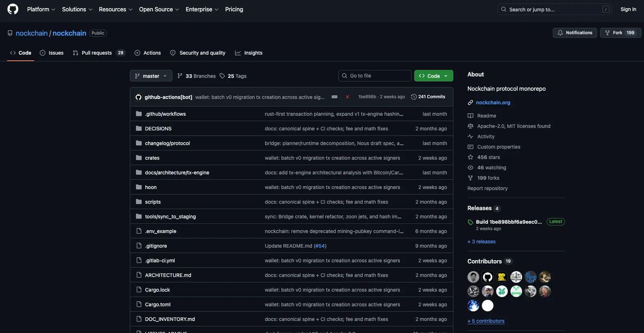Expand the Resources menu
The height and width of the screenshot is (333, 644).
pos(116,9)
